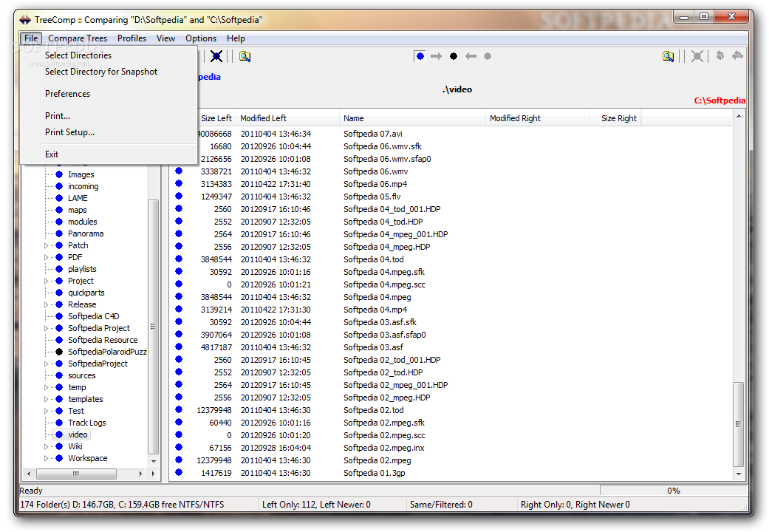Screen dimensions: 769x532
Task: Sort by the Modified Left column header
Action: click(287, 118)
